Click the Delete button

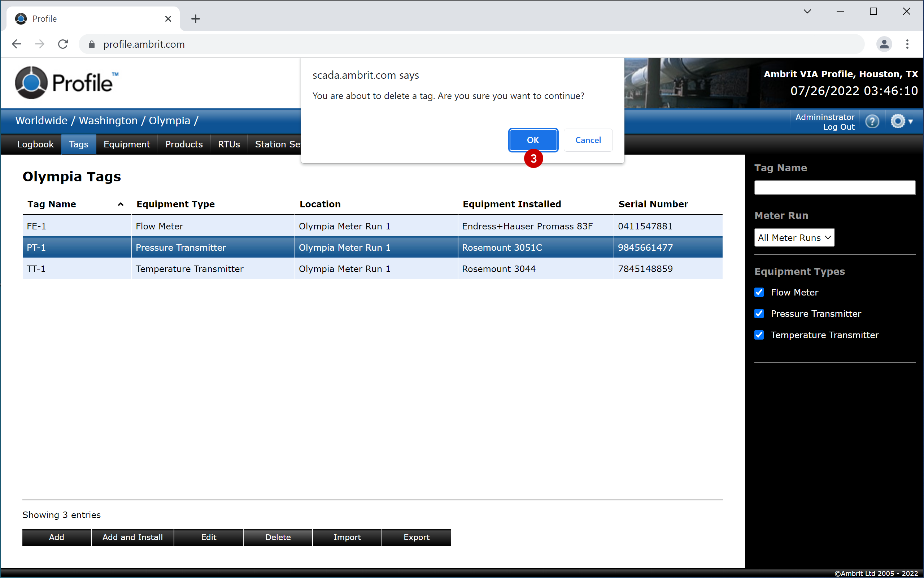278,538
